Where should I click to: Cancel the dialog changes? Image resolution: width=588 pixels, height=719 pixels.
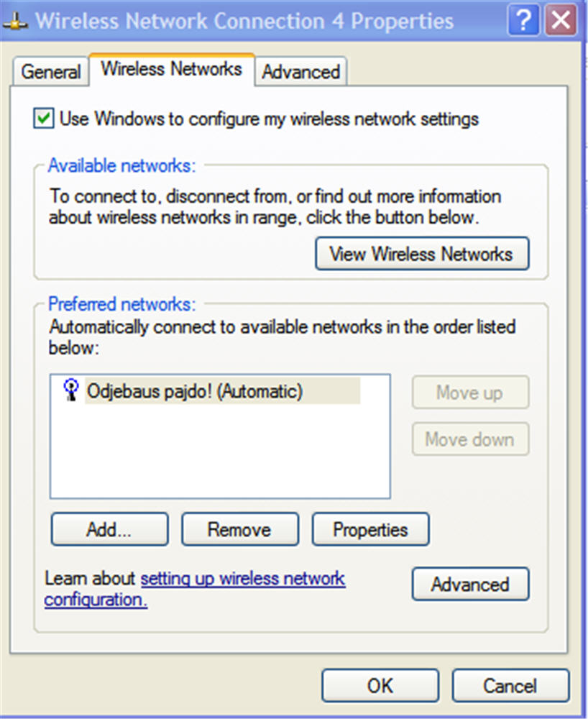click(510, 686)
